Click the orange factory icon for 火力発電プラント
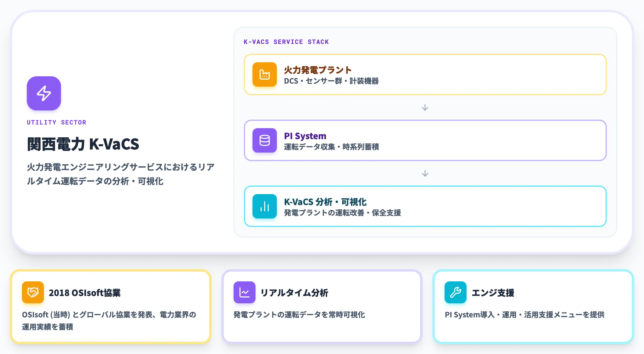 (x=265, y=74)
